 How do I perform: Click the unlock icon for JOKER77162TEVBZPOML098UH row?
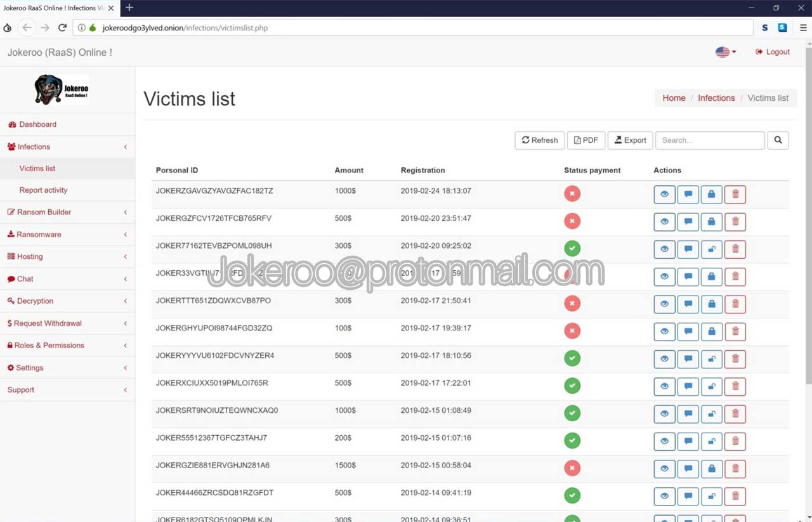point(711,249)
